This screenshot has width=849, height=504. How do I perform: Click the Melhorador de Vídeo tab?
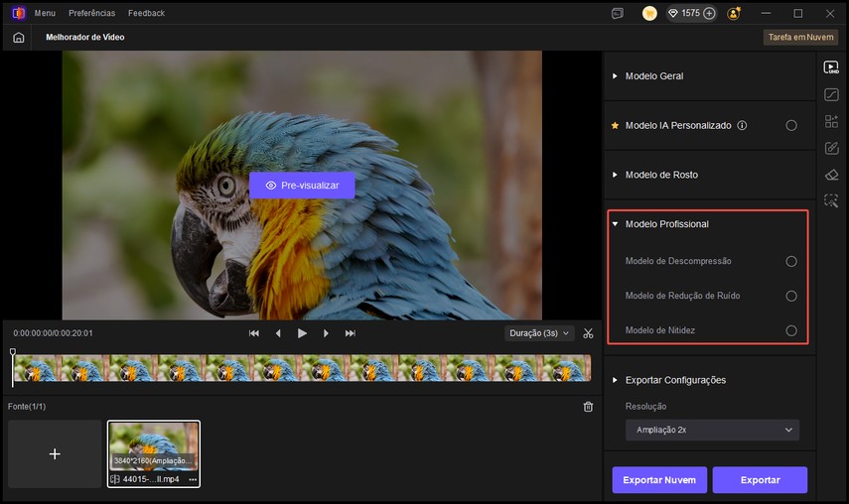85,38
